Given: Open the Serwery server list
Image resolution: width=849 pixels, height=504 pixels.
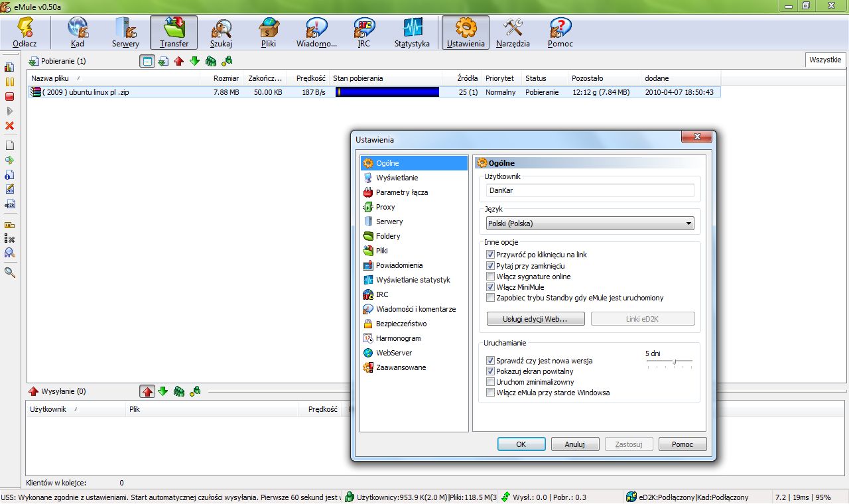Looking at the screenshot, I should point(125,32).
